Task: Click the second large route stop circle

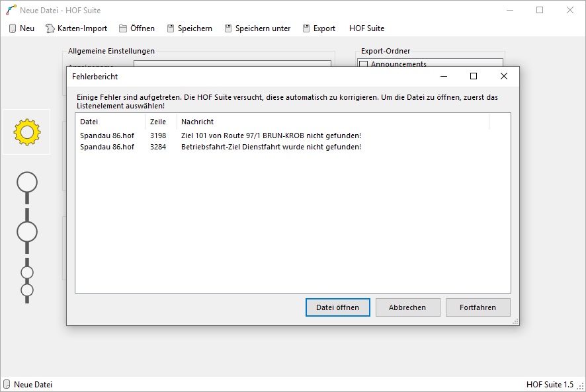Action: 27,232
